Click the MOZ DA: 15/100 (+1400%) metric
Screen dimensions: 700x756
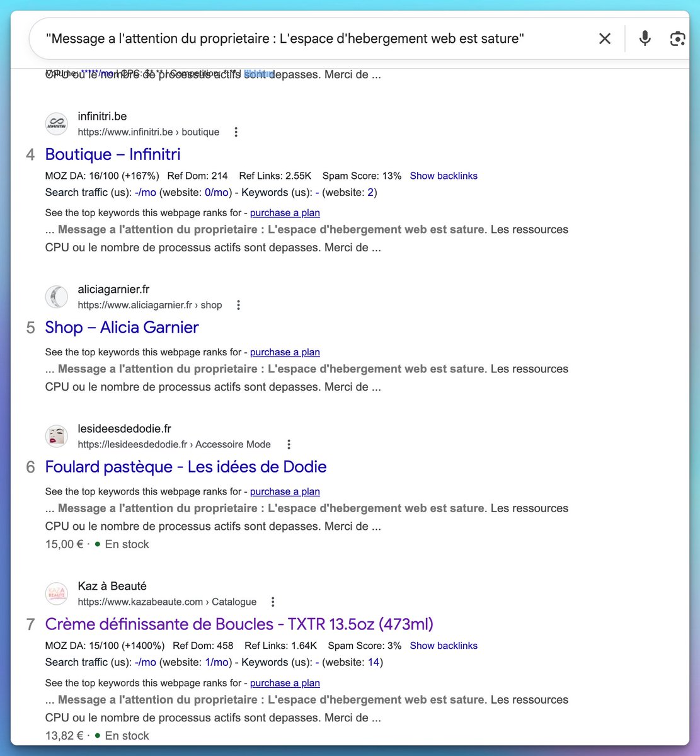click(x=105, y=646)
